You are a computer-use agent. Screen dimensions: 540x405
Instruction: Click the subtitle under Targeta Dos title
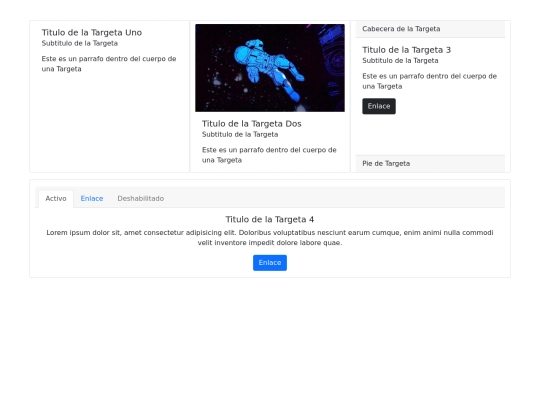click(x=240, y=135)
